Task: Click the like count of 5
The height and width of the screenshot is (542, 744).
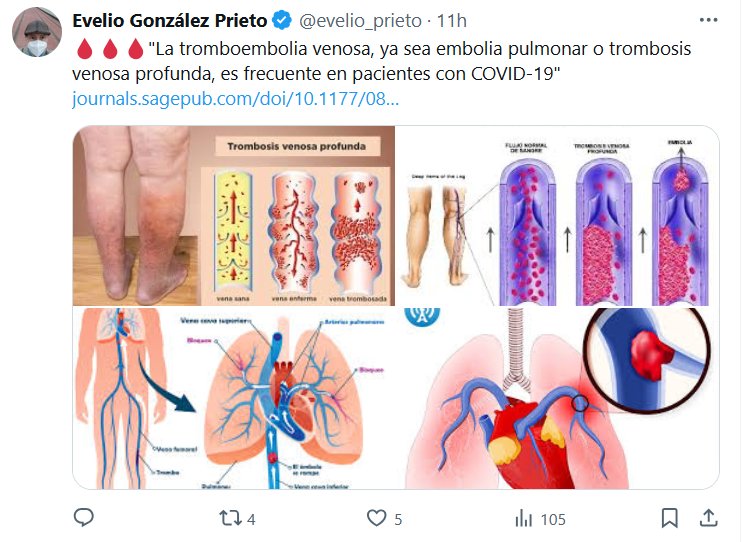Action: point(398,519)
